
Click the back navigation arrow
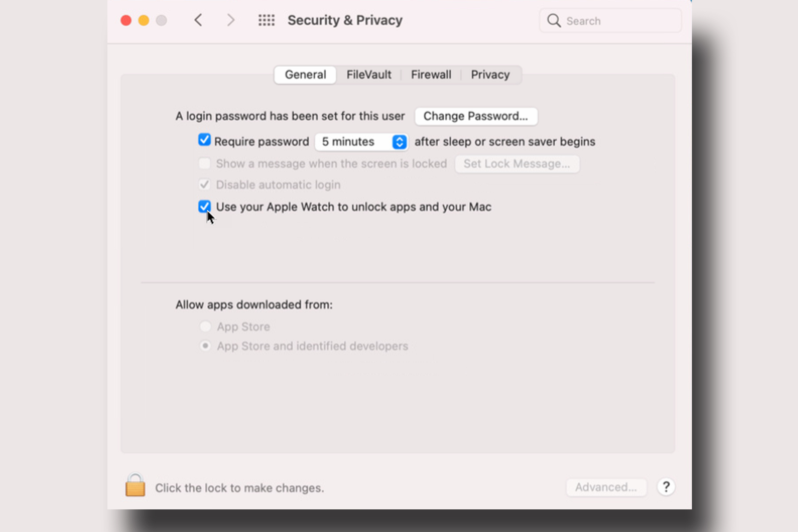(x=199, y=20)
